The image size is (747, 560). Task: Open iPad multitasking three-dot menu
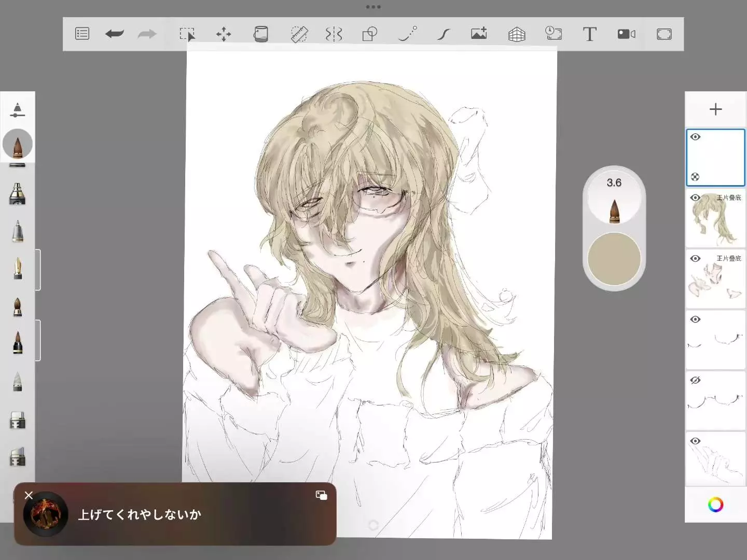(x=373, y=7)
